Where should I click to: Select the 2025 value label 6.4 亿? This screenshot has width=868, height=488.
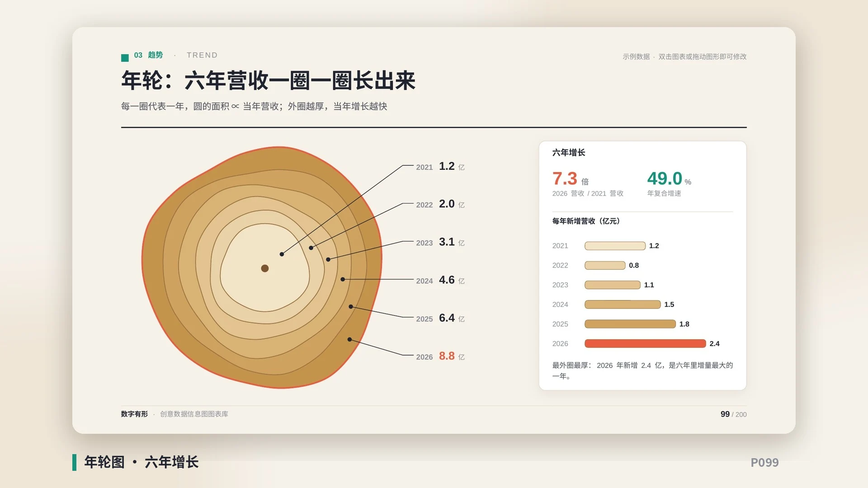(451, 318)
